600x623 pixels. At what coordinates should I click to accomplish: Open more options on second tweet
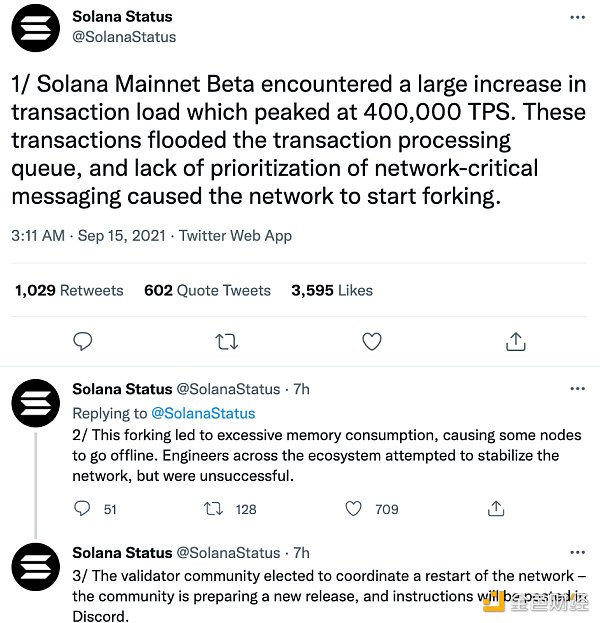point(577,388)
